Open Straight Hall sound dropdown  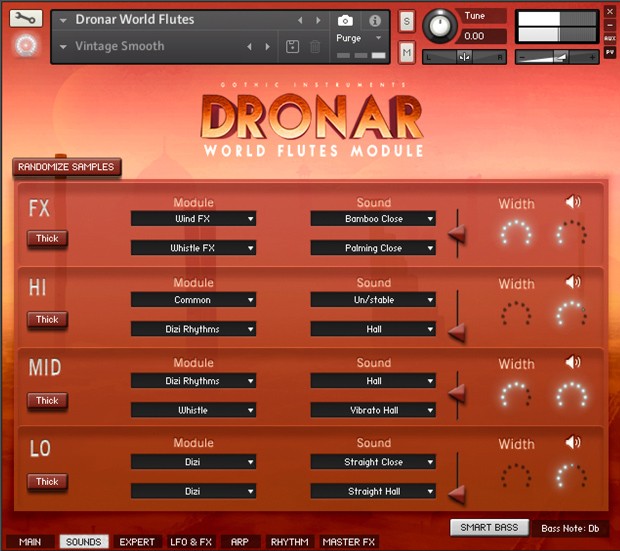(x=373, y=491)
